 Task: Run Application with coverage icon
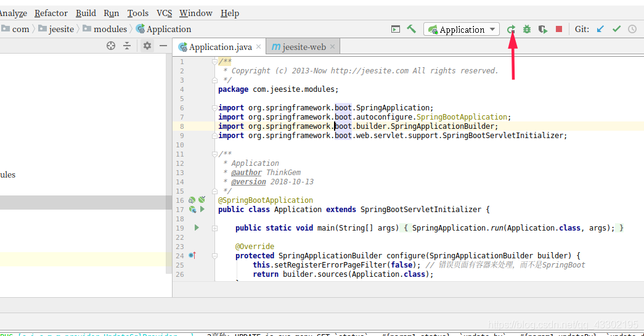[x=542, y=29]
